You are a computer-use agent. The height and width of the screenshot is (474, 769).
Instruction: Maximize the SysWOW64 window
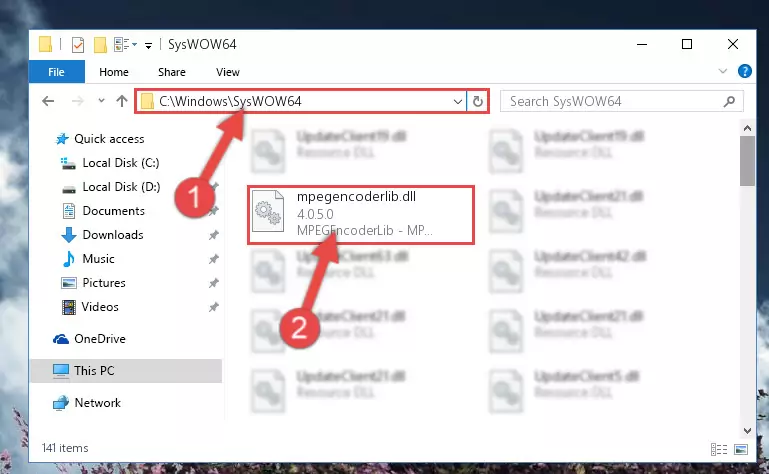(x=687, y=45)
